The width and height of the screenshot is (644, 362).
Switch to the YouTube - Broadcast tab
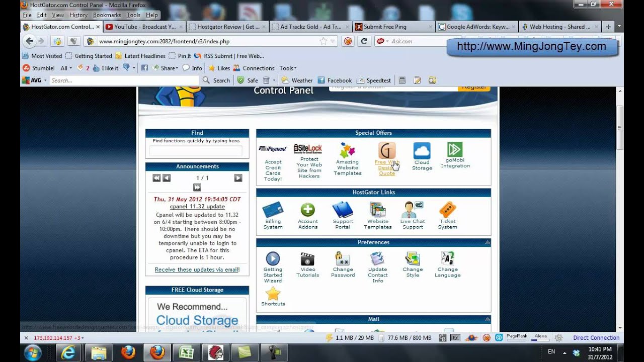[x=144, y=27]
